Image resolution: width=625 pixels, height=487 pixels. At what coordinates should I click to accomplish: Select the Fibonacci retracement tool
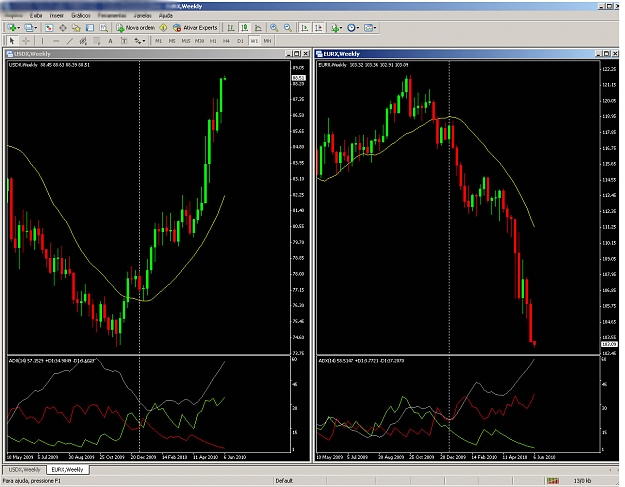click(x=97, y=41)
